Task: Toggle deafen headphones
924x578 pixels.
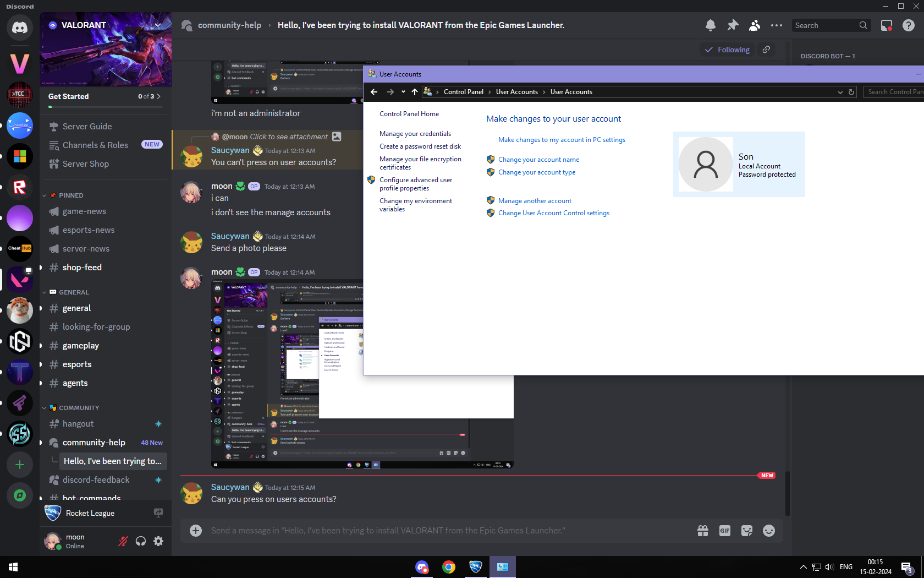Action: click(x=141, y=541)
